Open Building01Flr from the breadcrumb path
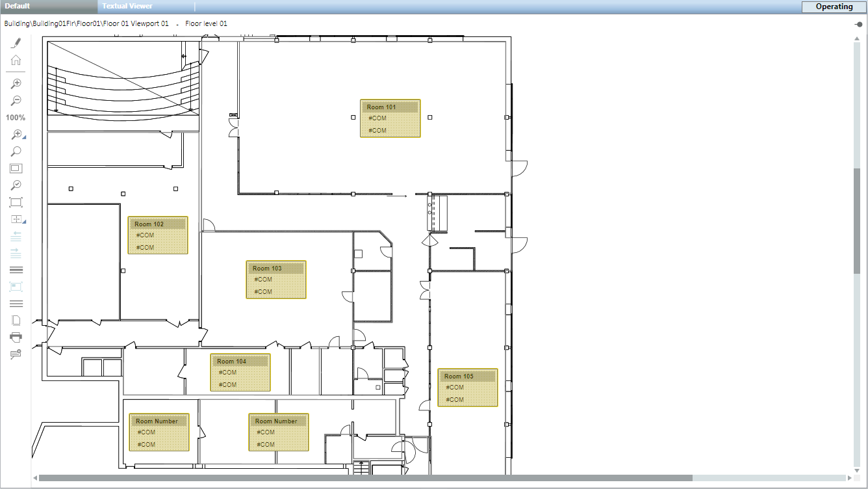The height and width of the screenshot is (489, 868). (57, 23)
